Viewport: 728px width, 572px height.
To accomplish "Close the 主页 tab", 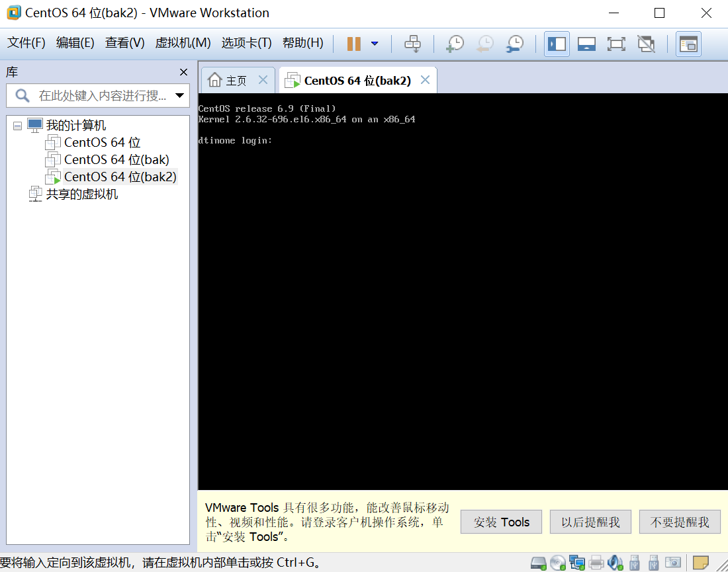I will point(263,80).
